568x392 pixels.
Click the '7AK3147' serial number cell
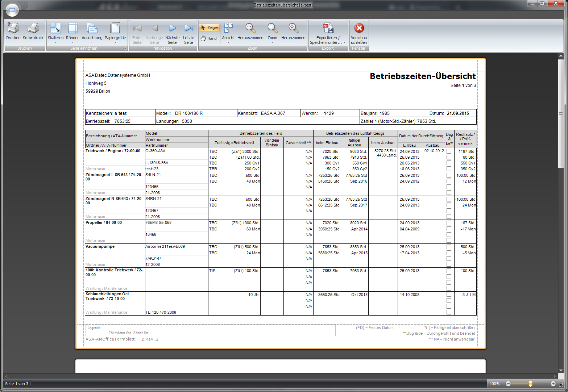point(153,258)
